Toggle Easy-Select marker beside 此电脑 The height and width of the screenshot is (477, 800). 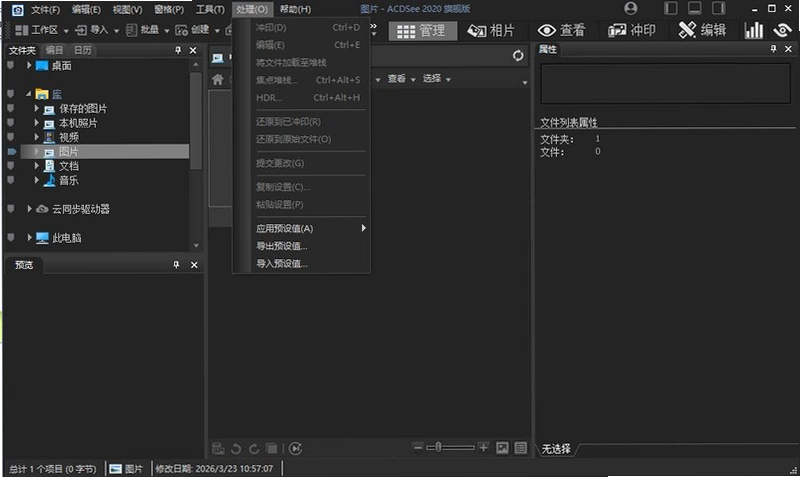pyautogui.click(x=11, y=237)
